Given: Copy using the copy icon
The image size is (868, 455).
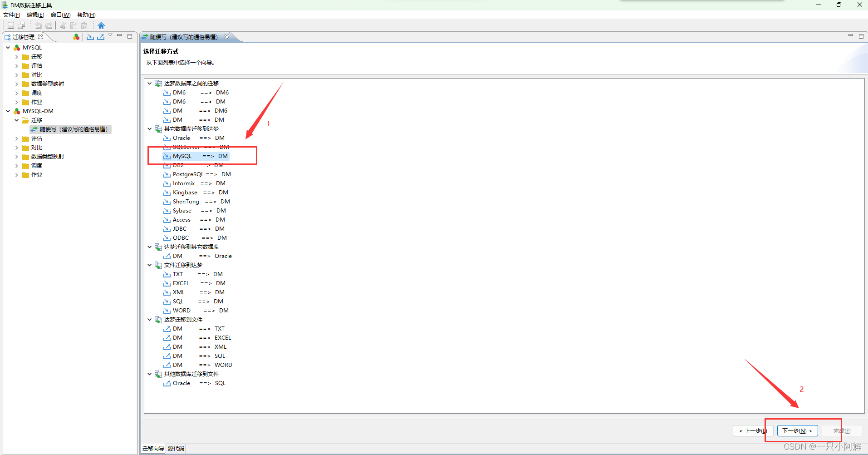Looking at the screenshot, I should click(x=74, y=25).
